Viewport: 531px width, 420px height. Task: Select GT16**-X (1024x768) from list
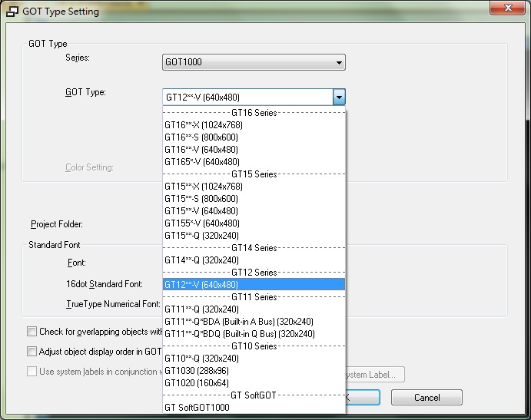(x=203, y=125)
